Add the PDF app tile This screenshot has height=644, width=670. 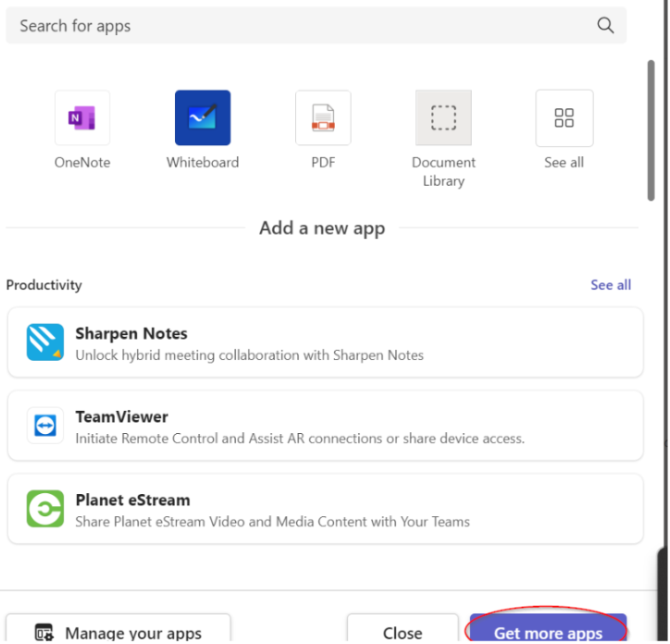[323, 118]
